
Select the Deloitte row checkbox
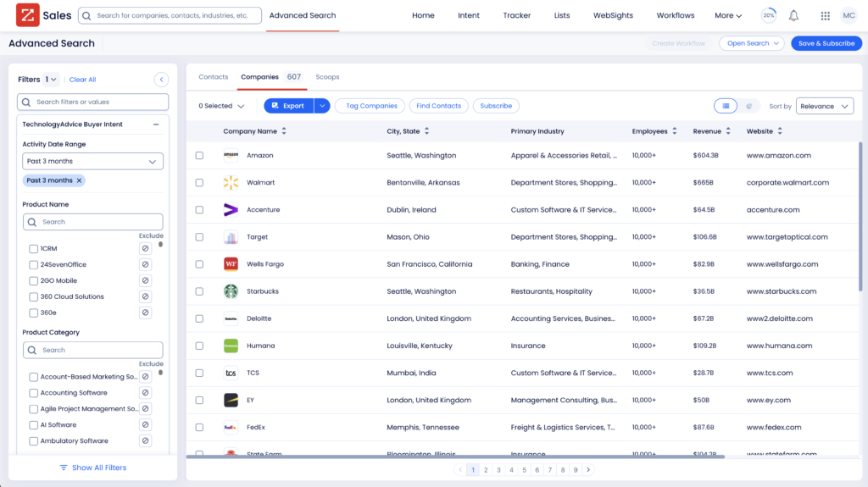199,318
